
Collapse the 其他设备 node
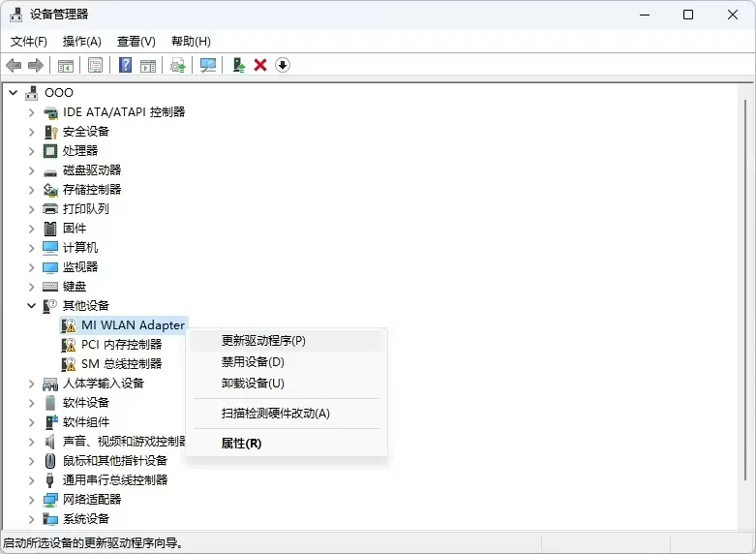31,305
